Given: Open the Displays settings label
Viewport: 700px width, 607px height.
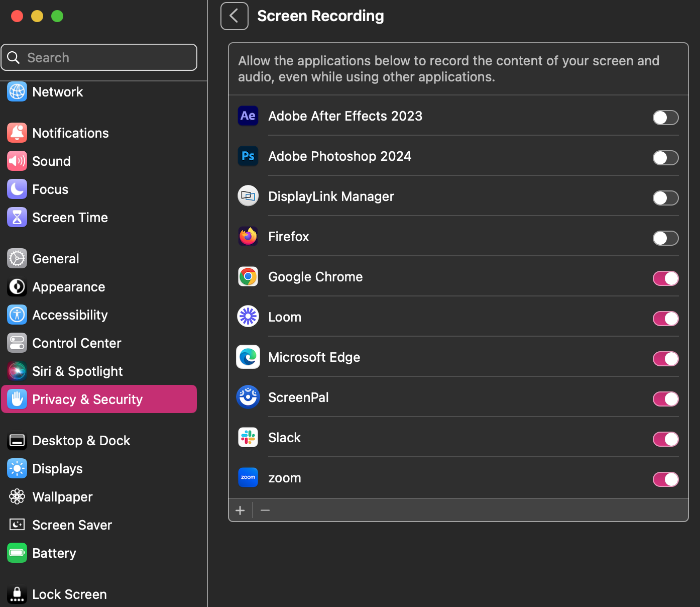Looking at the screenshot, I should pyautogui.click(x=58, y=468).
